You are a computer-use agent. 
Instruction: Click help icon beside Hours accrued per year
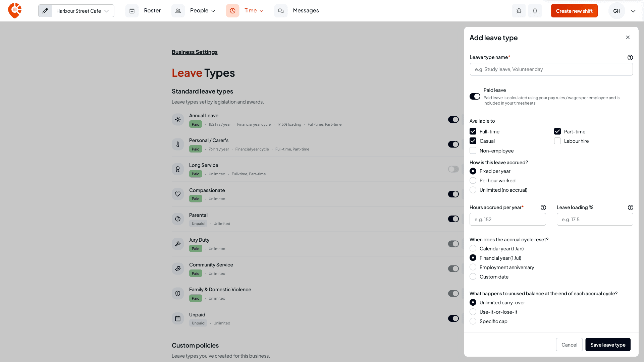pos(543,207)
